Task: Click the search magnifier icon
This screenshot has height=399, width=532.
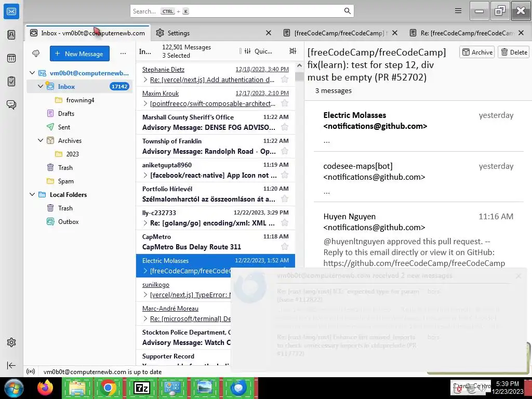Action: point(348,11)
